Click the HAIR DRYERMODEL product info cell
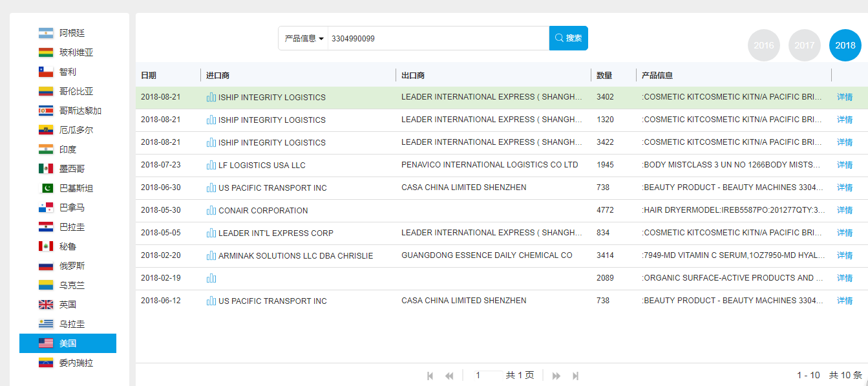 pyautogui.click(x=734, y=210)
